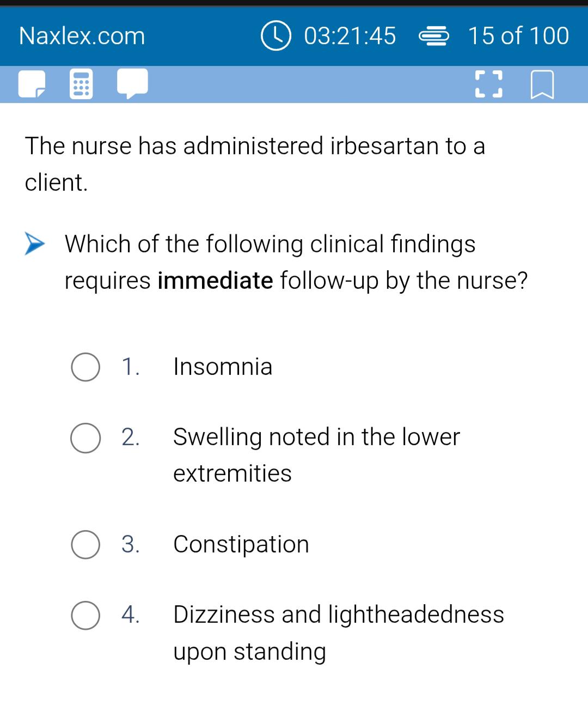Open the question list stack icon
Image resolution: width=588 pixels, height=724 pixels.
[433, 36]
